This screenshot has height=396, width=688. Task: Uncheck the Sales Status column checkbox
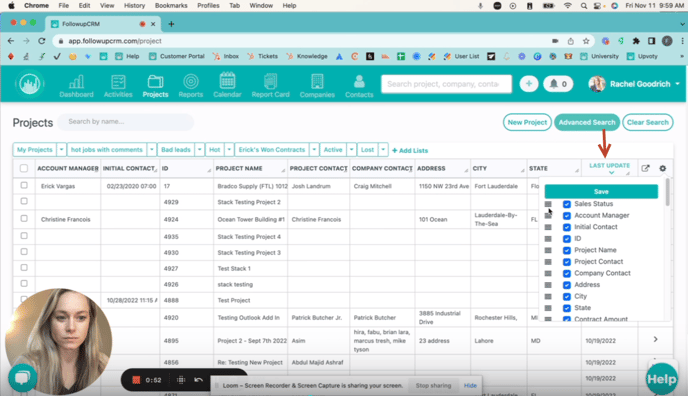pyautogui.click(x=567, y=204)
